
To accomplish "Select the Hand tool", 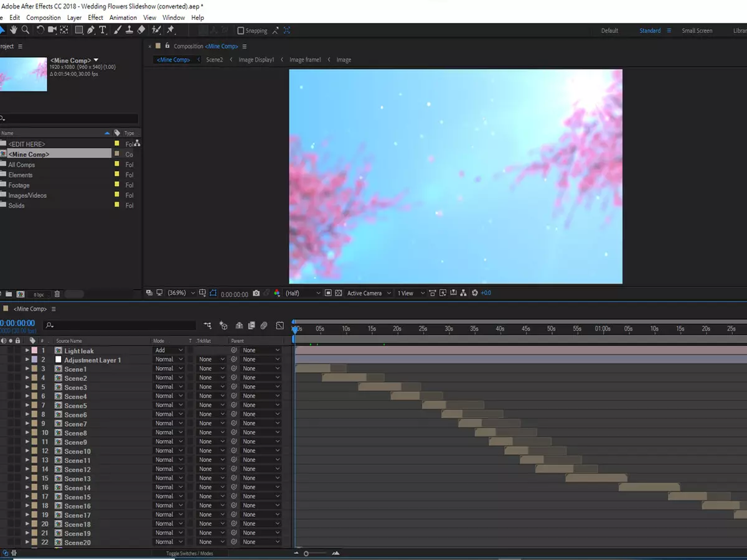I will coord(14,30).
